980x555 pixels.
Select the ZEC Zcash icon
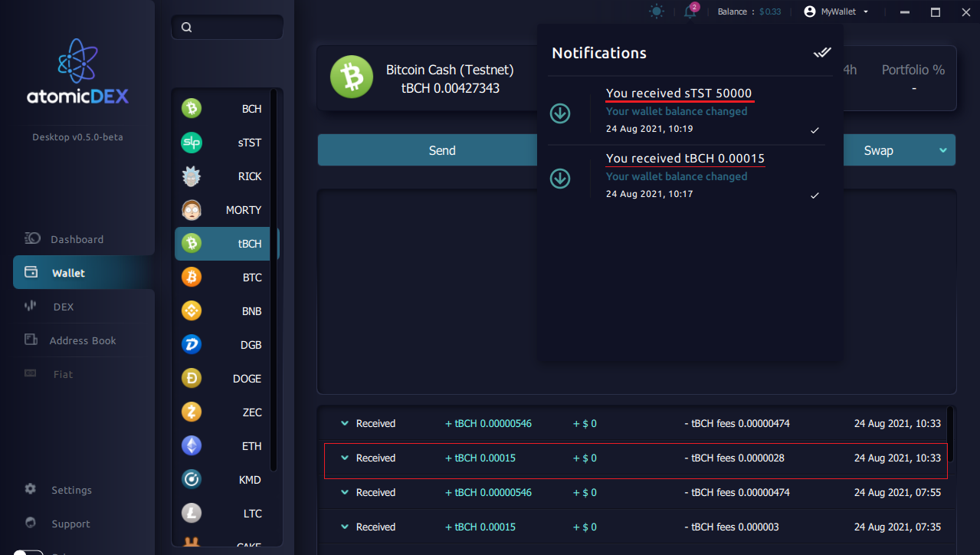192,412
